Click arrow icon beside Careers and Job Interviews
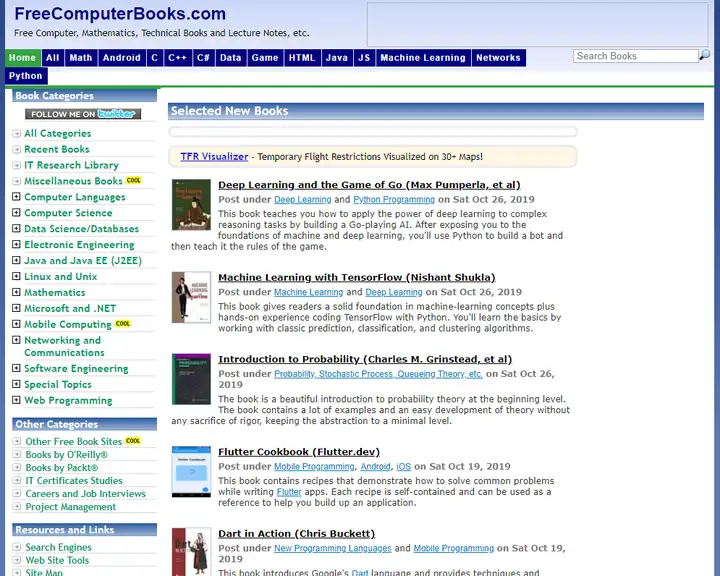Viewport: 720px width, 576px height. coord(17,493)
